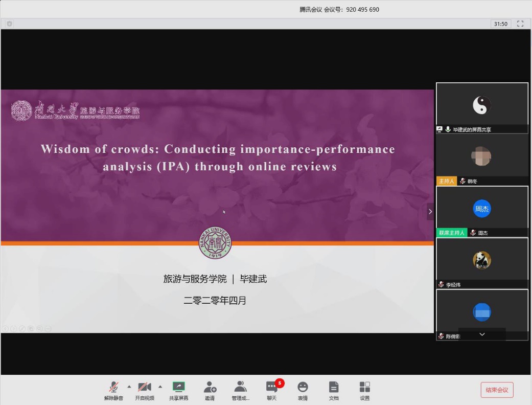Click the shield security icon top left
This screenshot has width=532, height=405.
[x=9, y=24]
